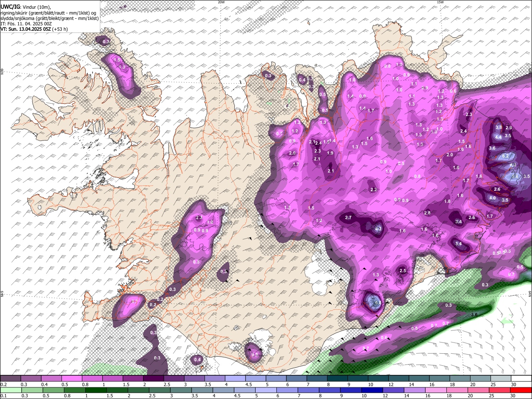The height and width of the screenshot is (399, 532).
Task: Select the 6.2 snowfall value on the map
Action: [x=505, y=156]
